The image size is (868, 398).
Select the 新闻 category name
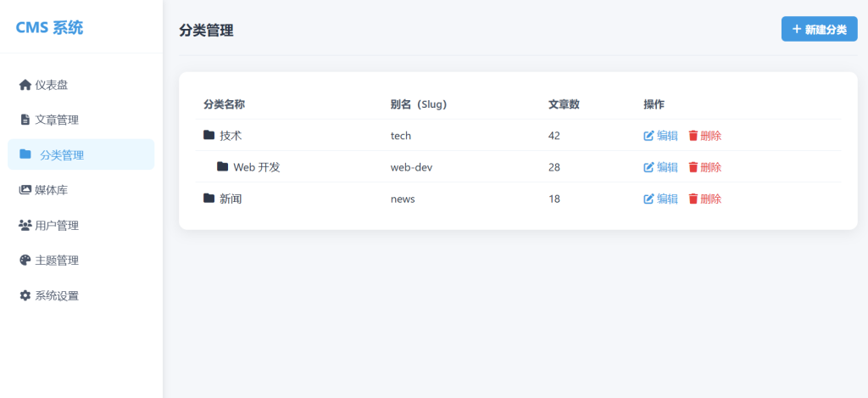231,199
